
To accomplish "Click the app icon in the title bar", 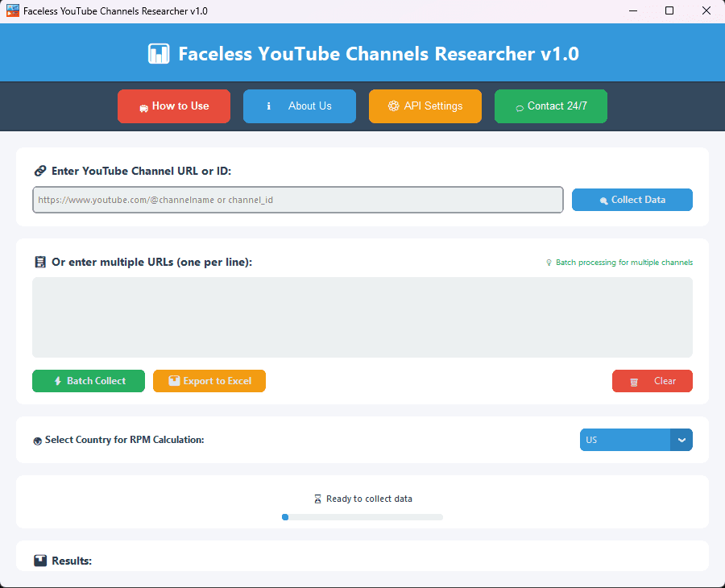I will pyautogui.click(x=11, y=10).
